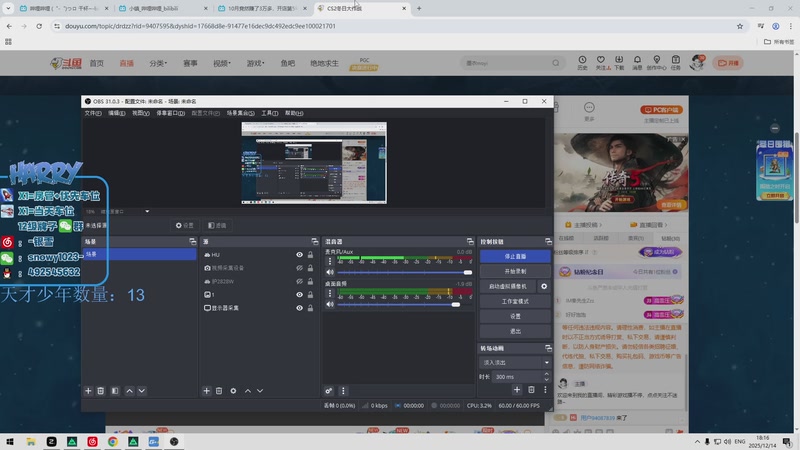Screen dimensions: 800x450
Task: Toggle the lock on JP2828W source
Action: pyautogui.click(x=310, y=281)
